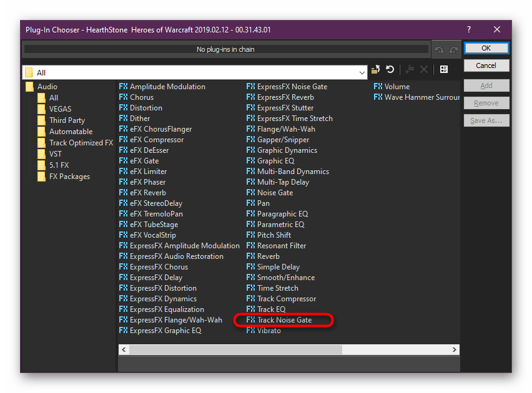The height and width of the screenshot is (393, 532).
Task: Choose the ExpressFX Audio Restoration plug-in
Action: (176, 256)
